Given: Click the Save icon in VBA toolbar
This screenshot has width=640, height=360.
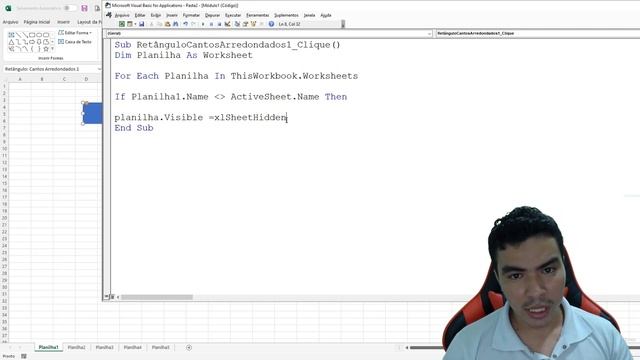Looking at the screenshot, I should (142, 24).
